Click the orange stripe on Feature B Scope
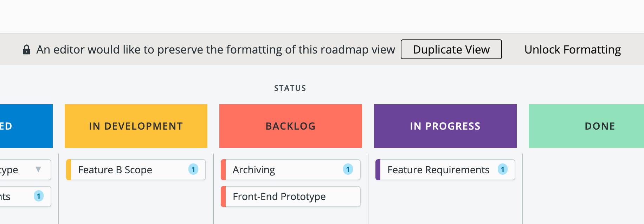This screenshot has width=644, height=224. tap(69, 170)
